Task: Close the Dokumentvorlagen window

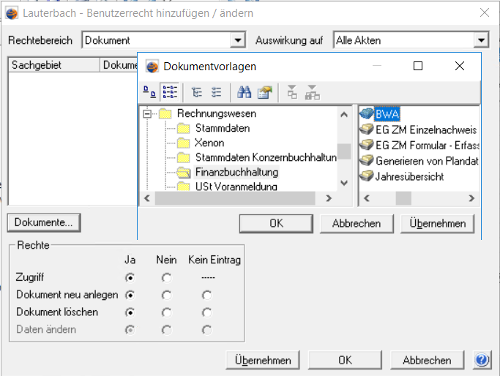Action: click(x=460, y=66)
